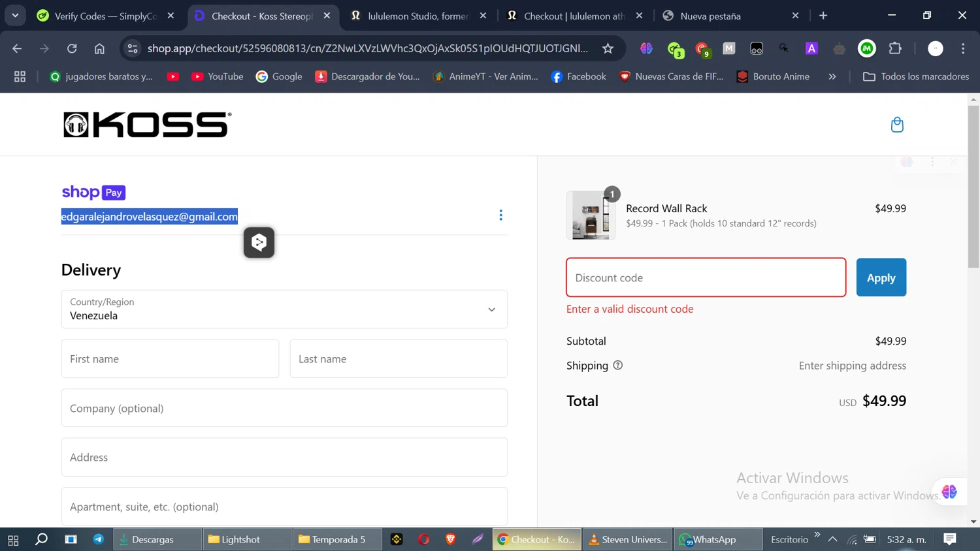Open Windows taskbar search
The image size is (980, 551).
41,539
